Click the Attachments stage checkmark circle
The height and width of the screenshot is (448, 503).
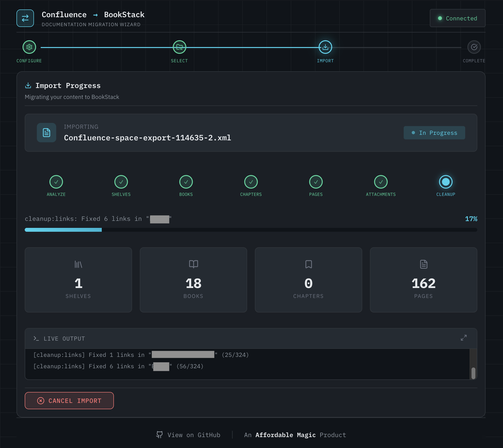pos(381,182)
